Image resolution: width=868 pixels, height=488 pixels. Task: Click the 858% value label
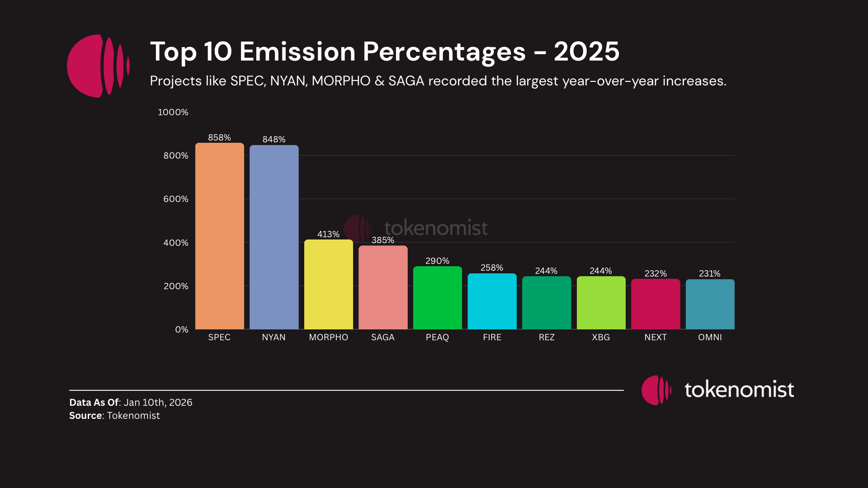tap(219, 137)
